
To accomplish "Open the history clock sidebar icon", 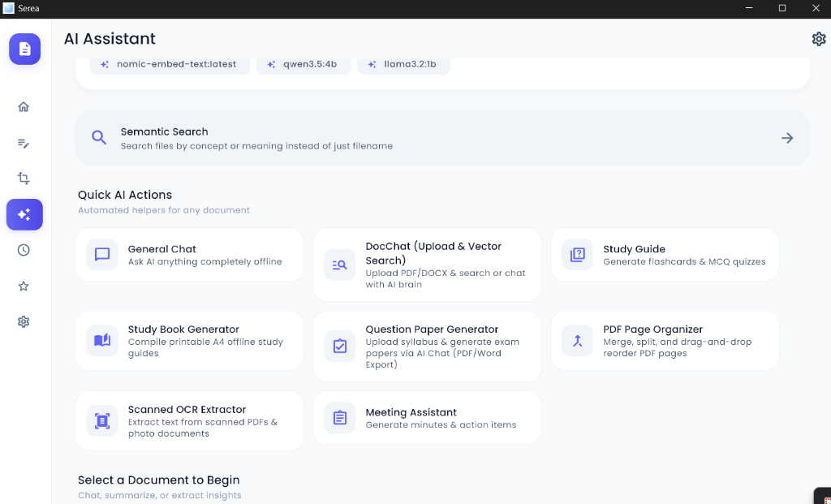I will click(x=24, y=250).
